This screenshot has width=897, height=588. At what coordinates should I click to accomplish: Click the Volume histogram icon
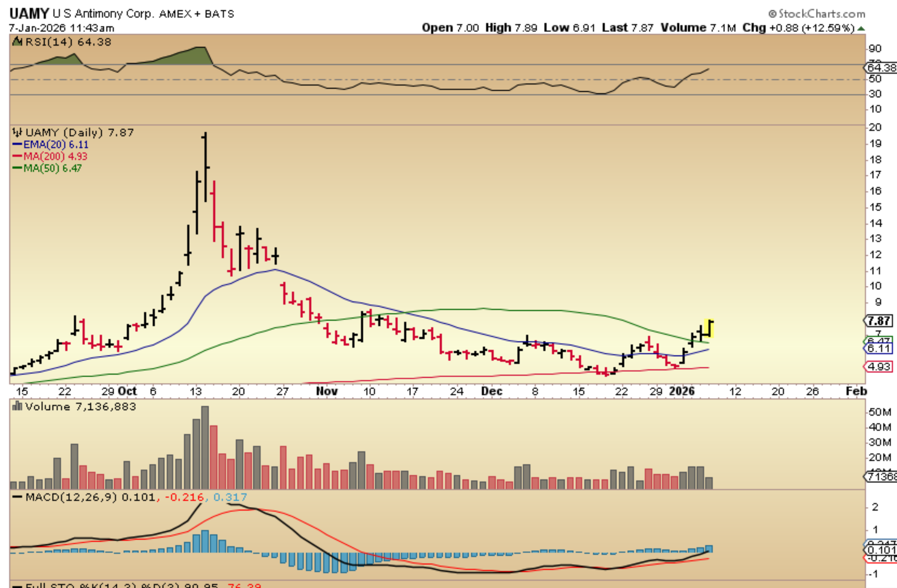[x=17, y=406]
